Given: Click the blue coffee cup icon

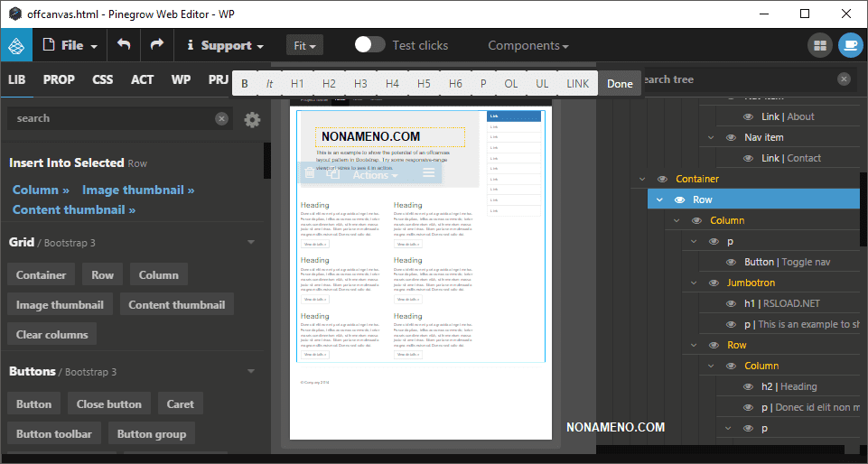Looking at the screenshot, I should click(x=850, y=45).
